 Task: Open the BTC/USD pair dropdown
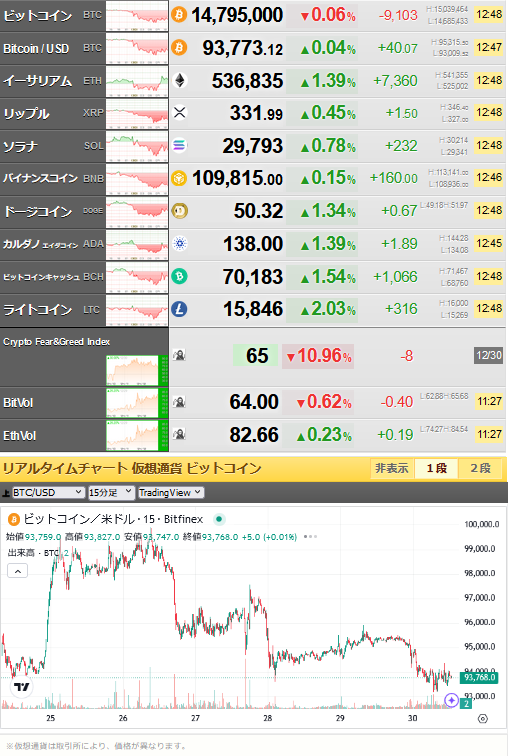point(48,492)
